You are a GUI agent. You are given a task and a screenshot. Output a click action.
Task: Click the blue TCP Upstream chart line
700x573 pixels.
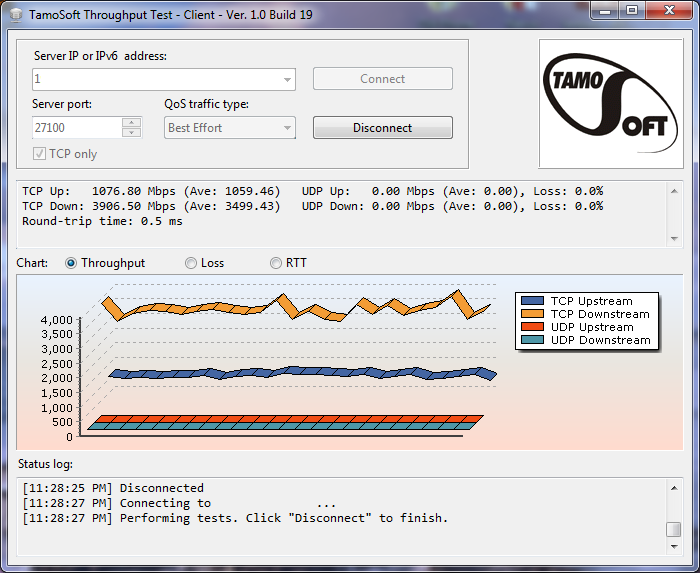pos(303,373)
